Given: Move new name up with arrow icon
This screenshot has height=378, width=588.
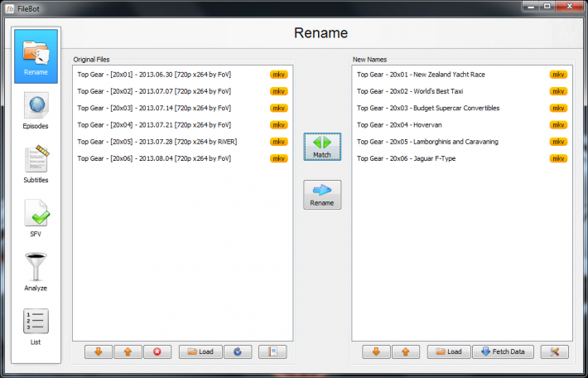Looking at the screenshot, I should click(405, 351).
